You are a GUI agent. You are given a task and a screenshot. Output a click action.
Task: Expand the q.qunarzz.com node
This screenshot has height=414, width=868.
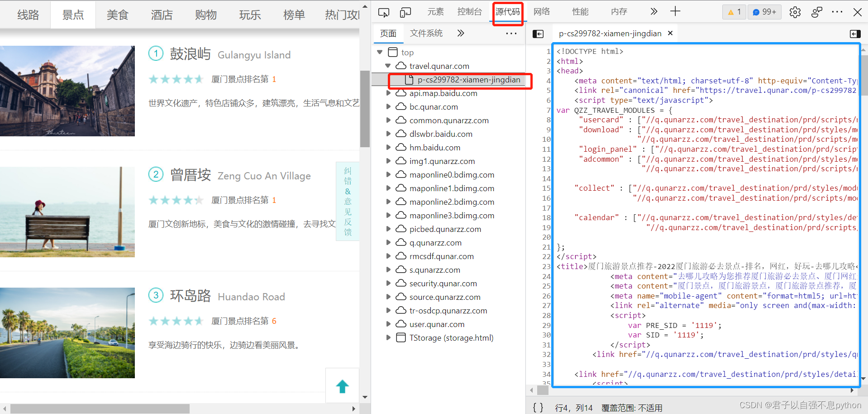(x=388, y=242)
